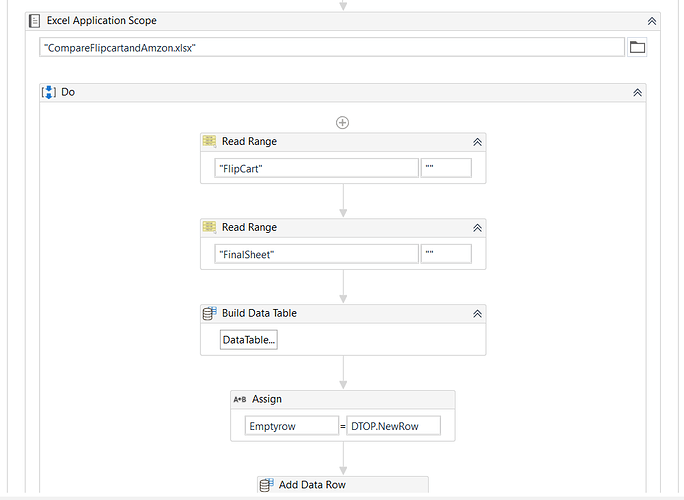Collapse the FinalSheet Read Range activity
The width and height of the screenshot is (684, 500).
(x=477, y=228)
